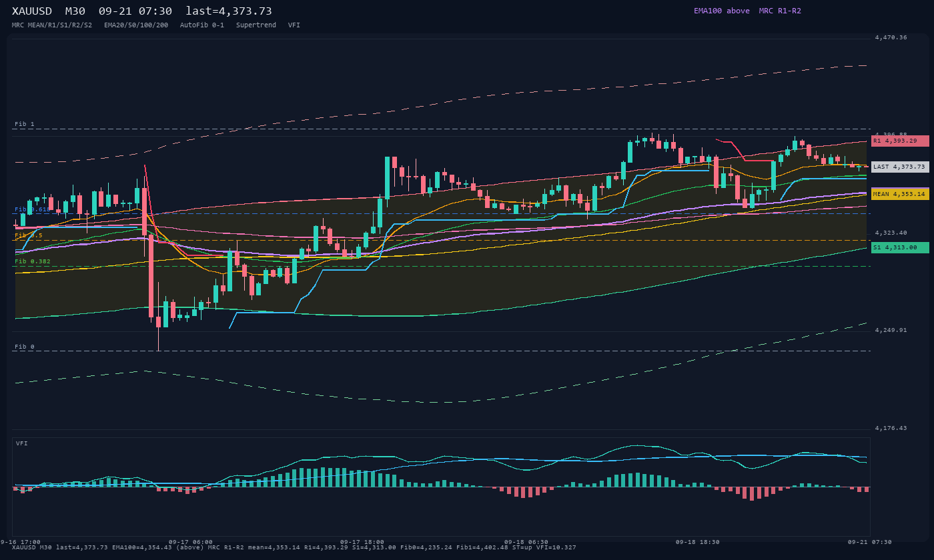Image resolution: width=934 pixels, height=560 pixels.
Task: Click the XAUUSD symbol title
Action: [x=32, y=11]
